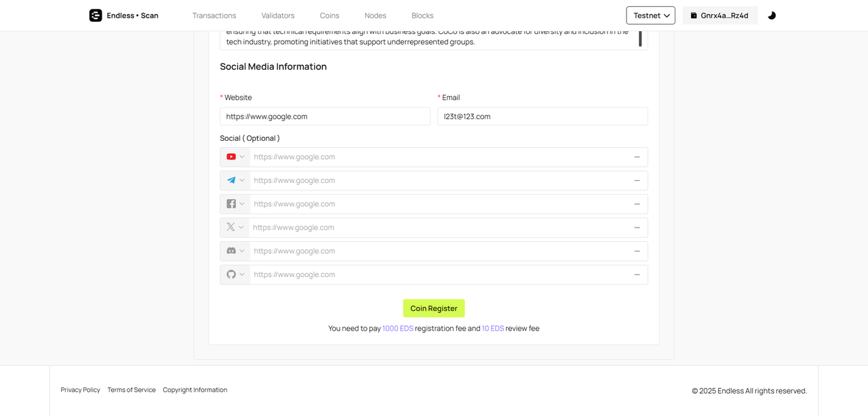Expand the Testnet network dropdown
Image resolution: width=868 pixels, height=416 pixels.
pyautogui.click(x=650, y=16)
